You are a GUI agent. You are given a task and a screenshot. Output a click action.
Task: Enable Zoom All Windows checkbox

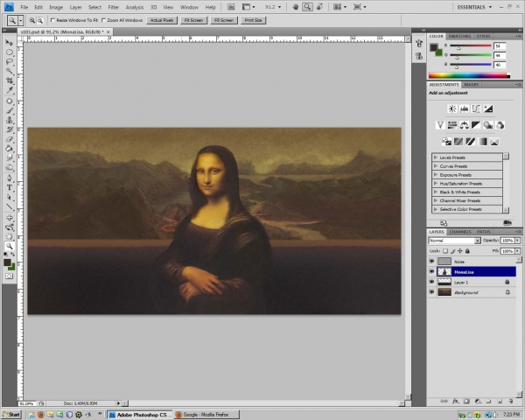[103, 20]
